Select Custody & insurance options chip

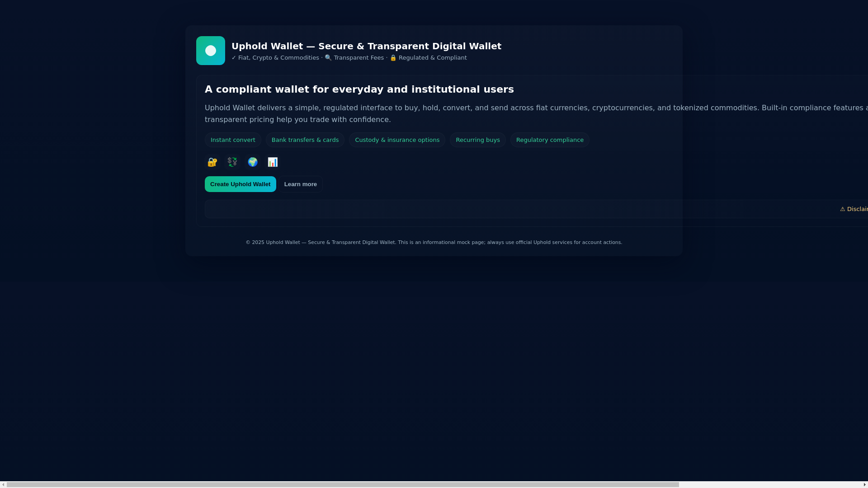(x=397, y=140)
